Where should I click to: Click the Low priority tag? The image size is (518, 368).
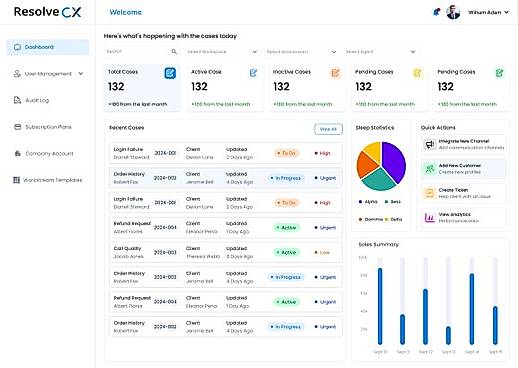click(322, 252)
